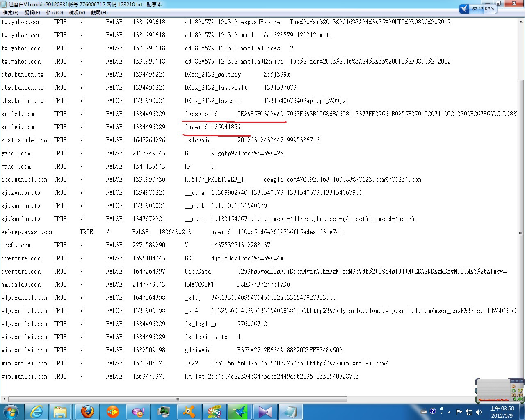Open the network monitor widget dropdown triangle
The image size is (525, 420).
pos(517,381)
